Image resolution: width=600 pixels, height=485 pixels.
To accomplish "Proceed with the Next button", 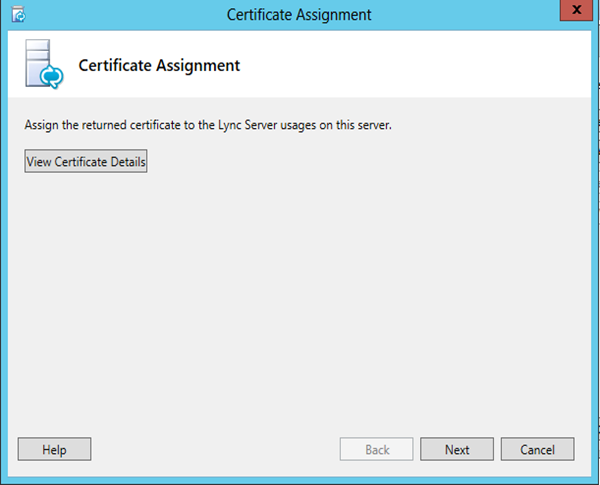I will [x=457, y=449].
